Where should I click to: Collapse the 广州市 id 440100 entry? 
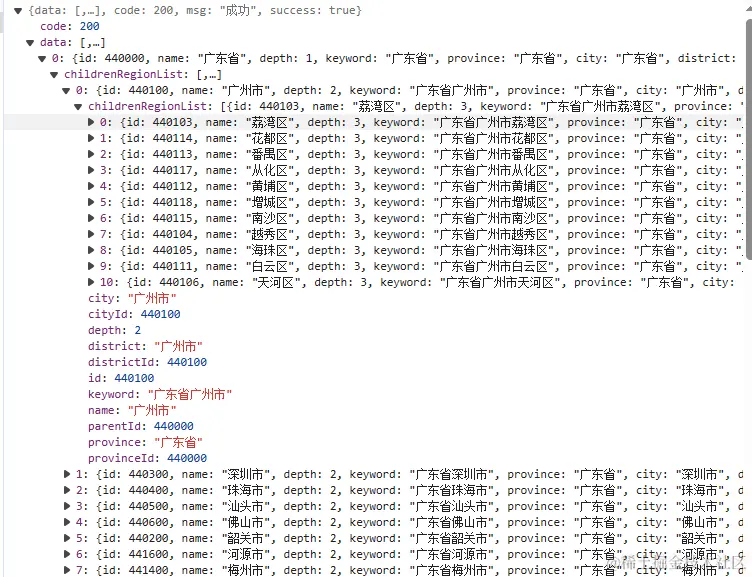click(66, 91)
